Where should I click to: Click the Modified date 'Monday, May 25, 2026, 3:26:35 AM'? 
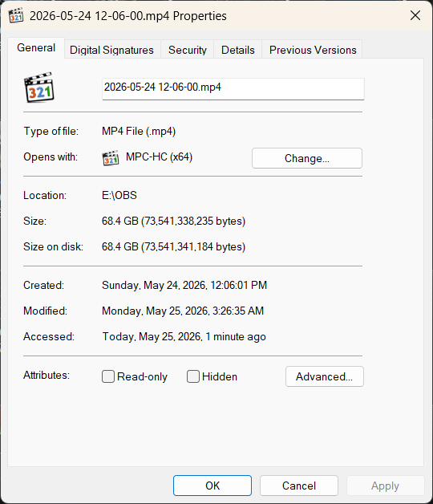pyautogui.click(x=183, y=311)
